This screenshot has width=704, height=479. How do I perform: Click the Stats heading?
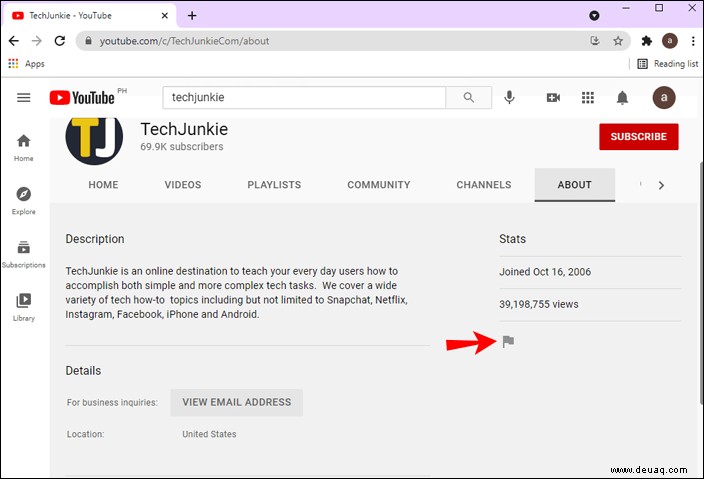(512, 239)
